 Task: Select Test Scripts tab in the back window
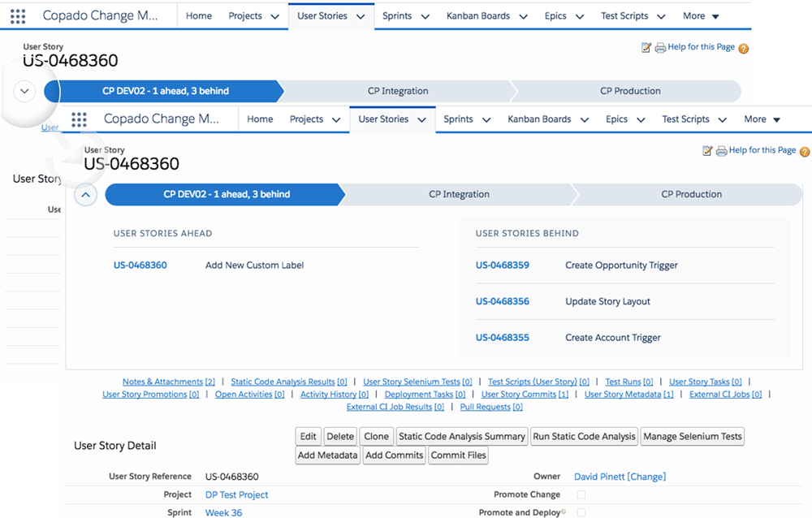624,16
